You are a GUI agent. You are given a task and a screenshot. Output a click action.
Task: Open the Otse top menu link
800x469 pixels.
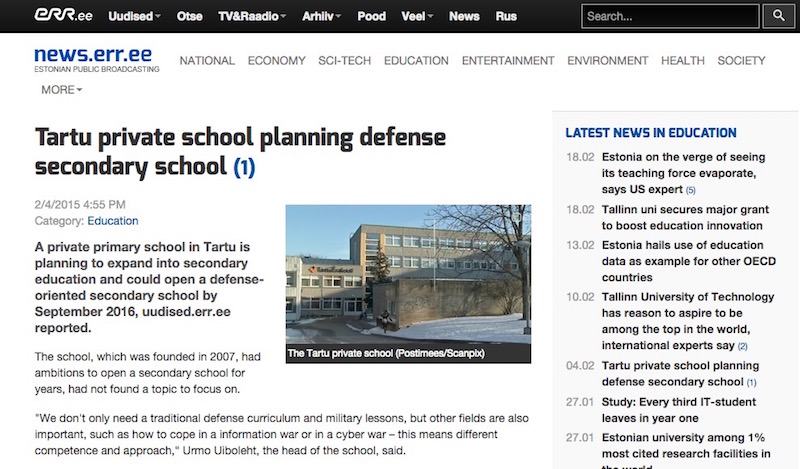point(189,16)
